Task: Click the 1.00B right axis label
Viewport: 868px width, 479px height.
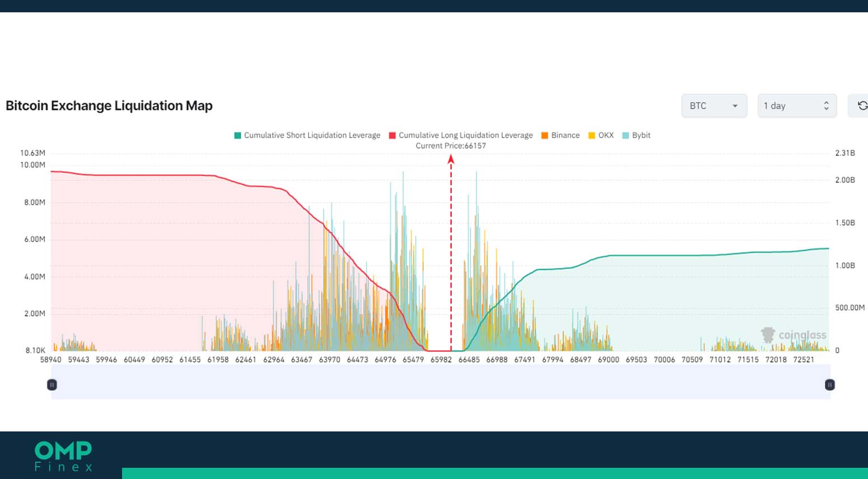Action: (x=845, y=265)
